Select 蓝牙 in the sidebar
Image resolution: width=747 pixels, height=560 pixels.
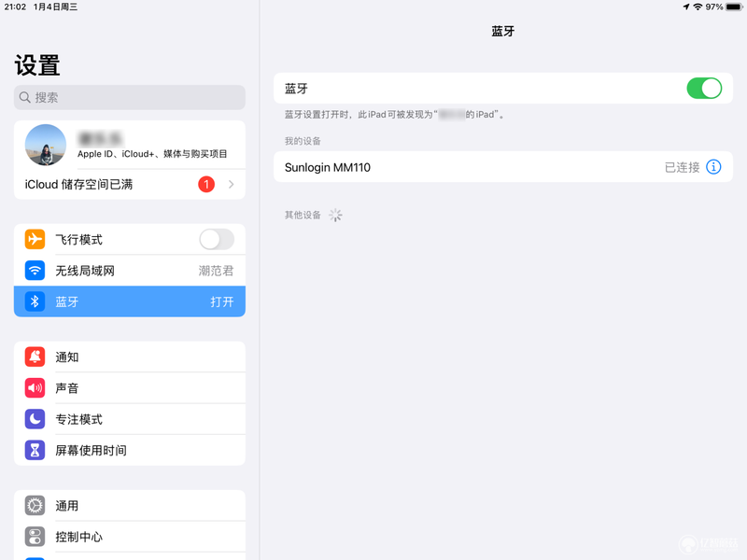(x=130, y=301)
